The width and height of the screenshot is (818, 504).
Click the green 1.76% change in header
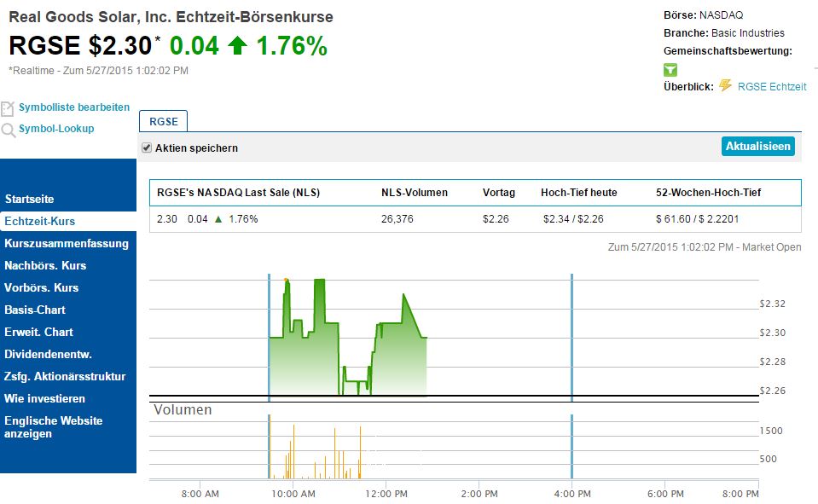(x=292, y=45)
